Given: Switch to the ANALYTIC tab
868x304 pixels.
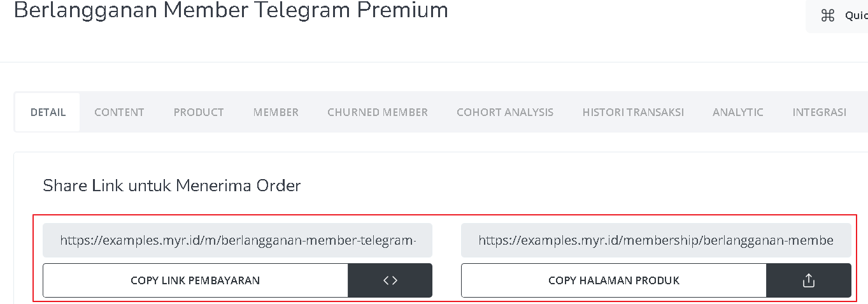Looking at the screenshot, I should (738, 112).
